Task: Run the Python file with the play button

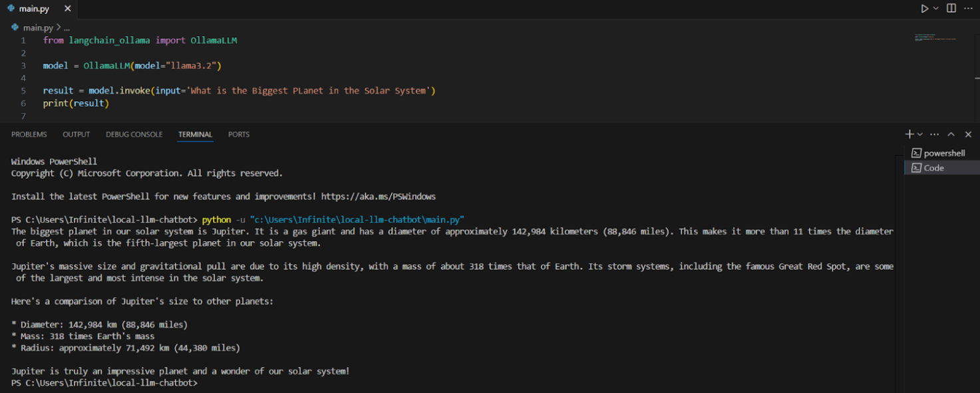Action: (924, 9)
